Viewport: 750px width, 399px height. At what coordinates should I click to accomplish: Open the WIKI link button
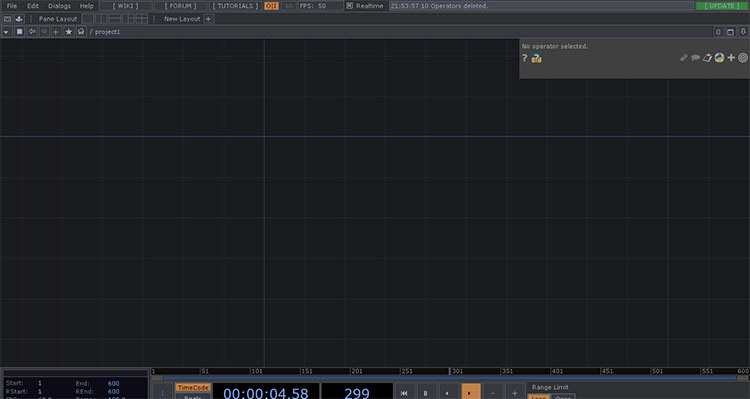point(126,6)
